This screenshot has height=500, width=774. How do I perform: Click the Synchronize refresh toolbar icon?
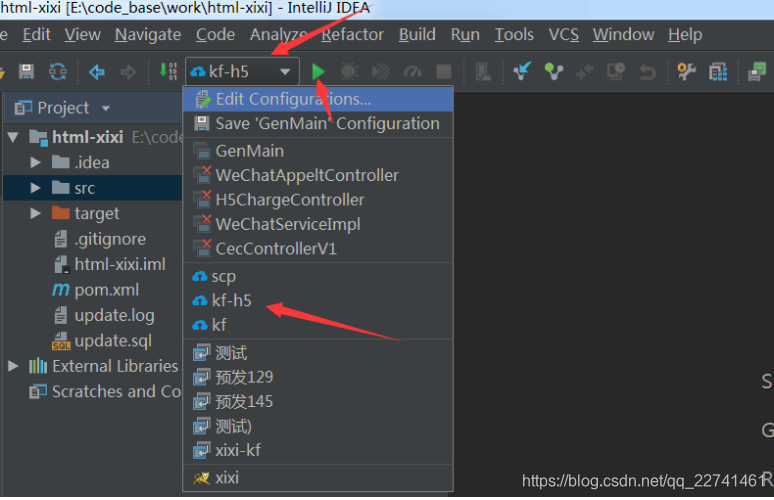coord(58,72)
